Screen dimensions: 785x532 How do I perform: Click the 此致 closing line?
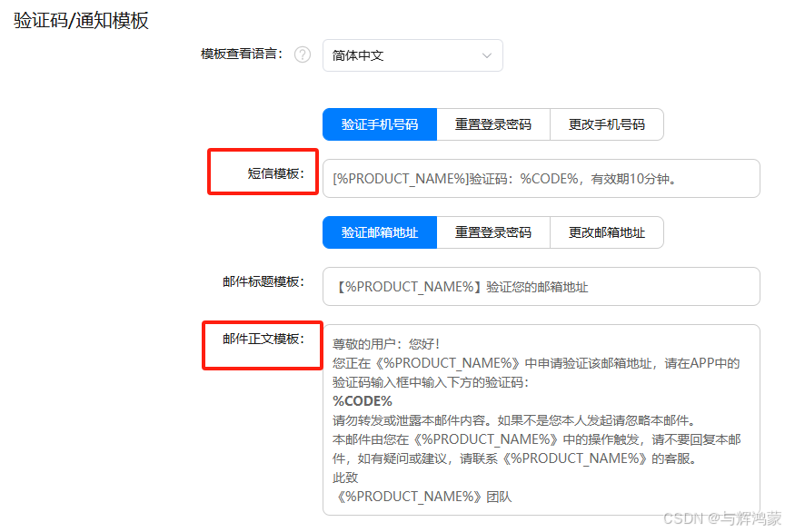(345, 478)
